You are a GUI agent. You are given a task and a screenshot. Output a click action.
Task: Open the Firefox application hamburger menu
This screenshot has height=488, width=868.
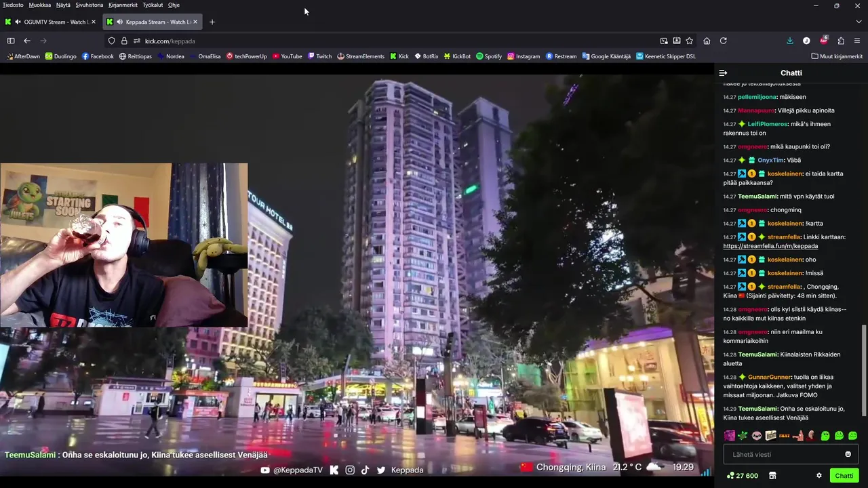pyautogui.click(x=857, y=41)
